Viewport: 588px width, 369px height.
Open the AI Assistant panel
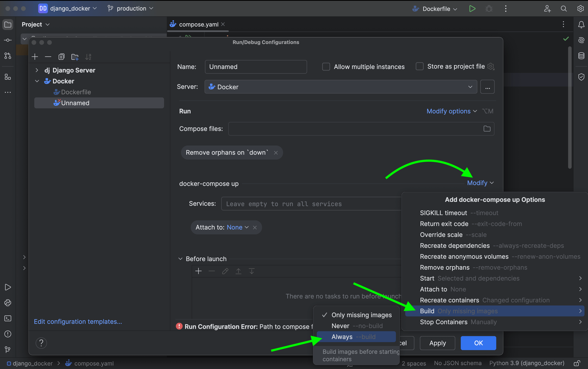pyautogui.click(x=581, y=40)
